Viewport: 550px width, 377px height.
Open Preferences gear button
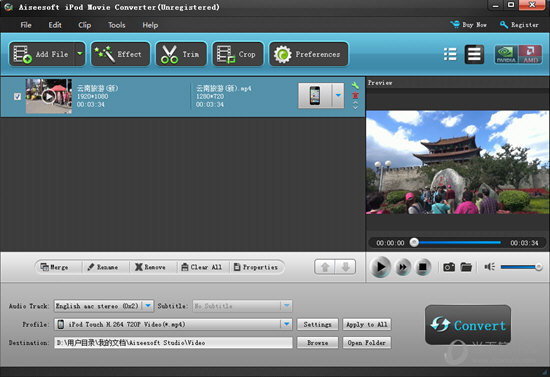tap(309, 54)
